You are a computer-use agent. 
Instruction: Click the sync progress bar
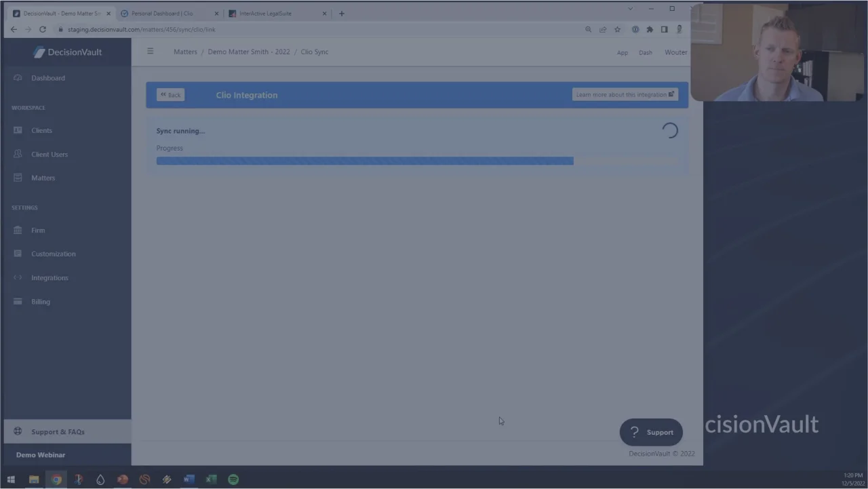[x=416, y=161]
